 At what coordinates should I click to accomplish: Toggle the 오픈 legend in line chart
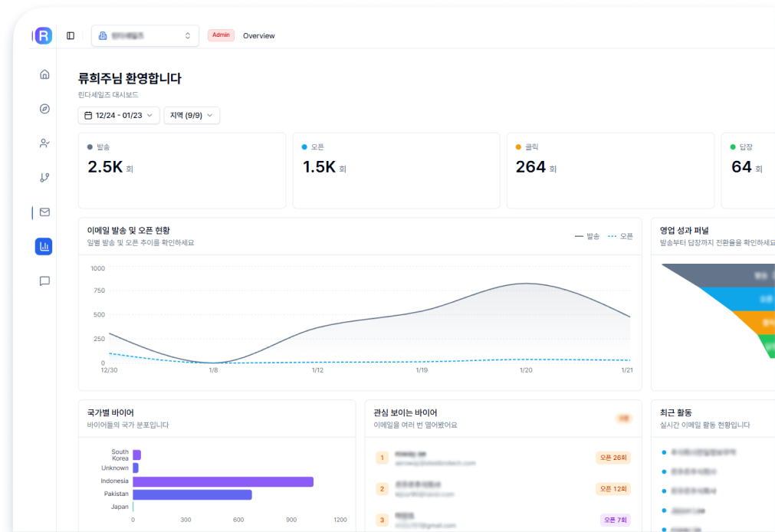coord(621,236)
